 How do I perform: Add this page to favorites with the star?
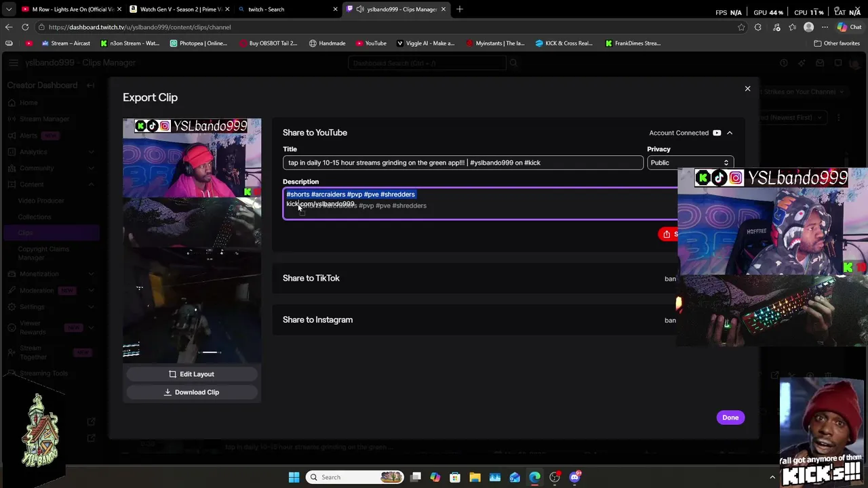click(x=741, y=27)
